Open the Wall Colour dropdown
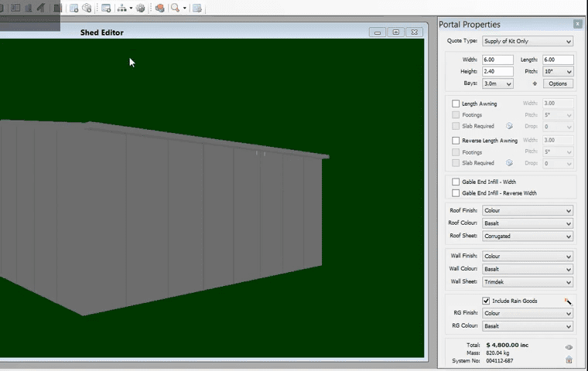588x371 pixels. 528,269
